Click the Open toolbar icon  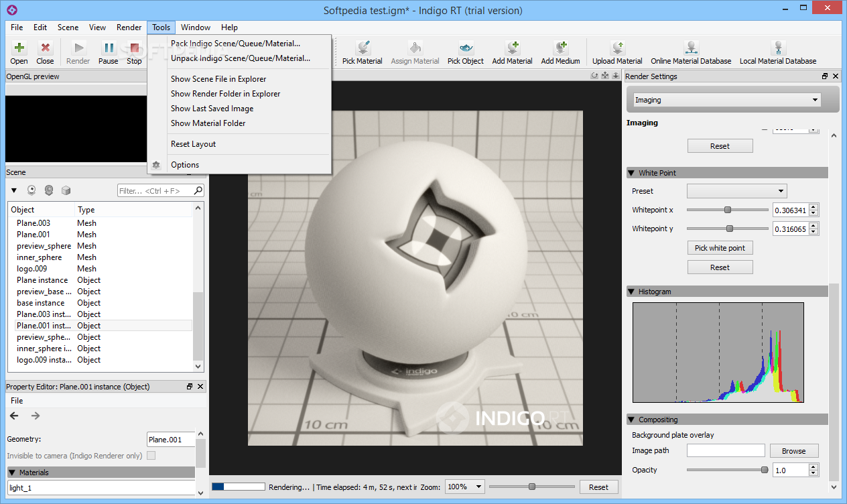19,48
